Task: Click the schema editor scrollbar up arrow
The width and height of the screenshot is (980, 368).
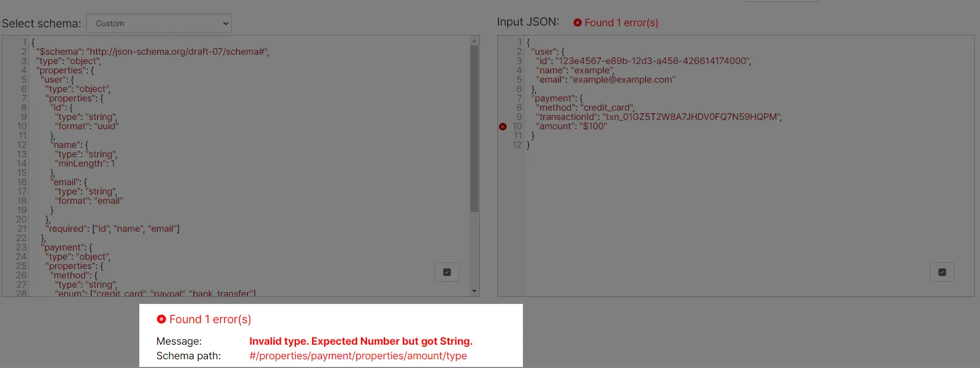Action: pyautogui.click(x=474, y=41)
